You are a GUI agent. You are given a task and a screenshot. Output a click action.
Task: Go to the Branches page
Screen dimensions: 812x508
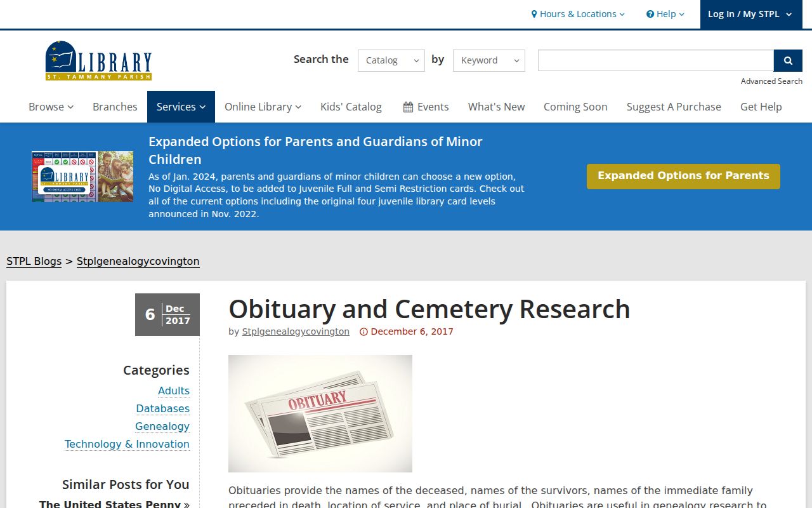point(115,107)
